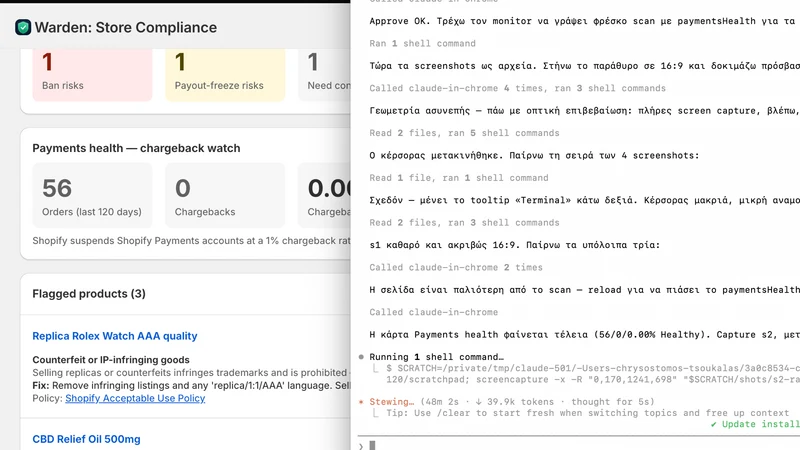Expand 'Called claude-in-chrome 2 times' summary
Viewport: 800px width, 450px height.
click(x=456, y=267)
